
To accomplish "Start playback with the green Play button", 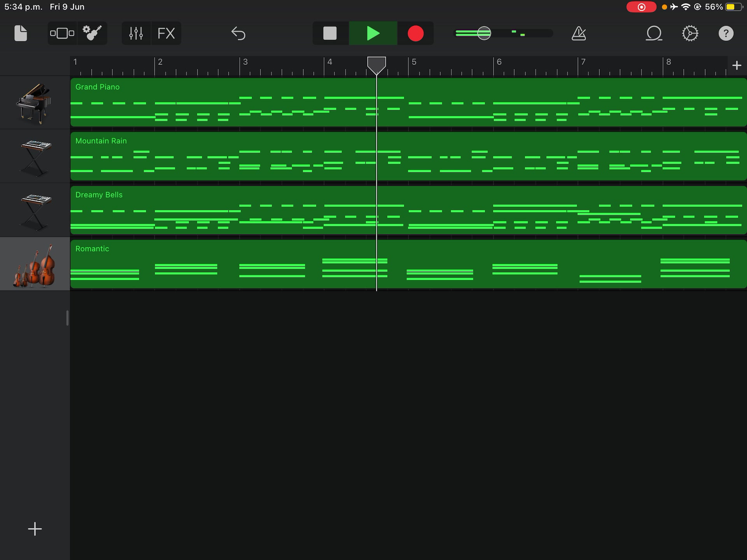I will click(373, 33).
